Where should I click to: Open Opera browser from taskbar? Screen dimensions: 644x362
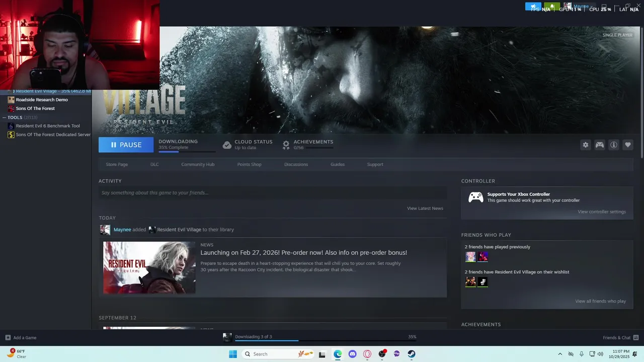(367, 354)
